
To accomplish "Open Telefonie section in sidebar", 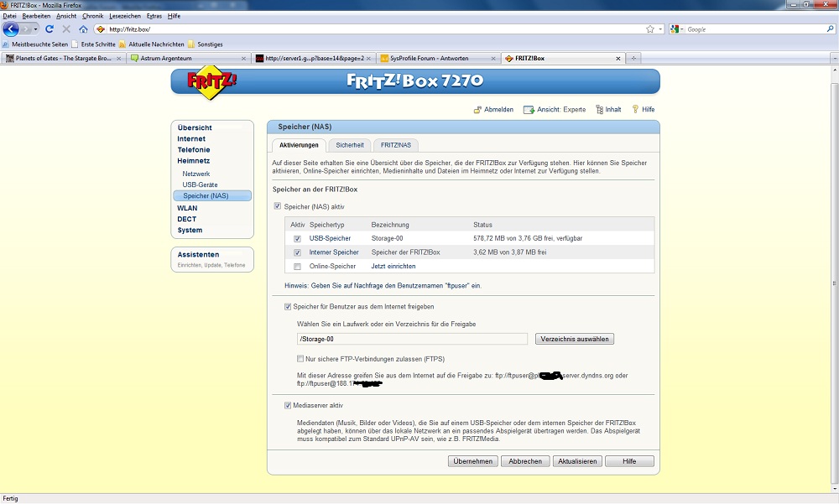I will click(194, 150).
